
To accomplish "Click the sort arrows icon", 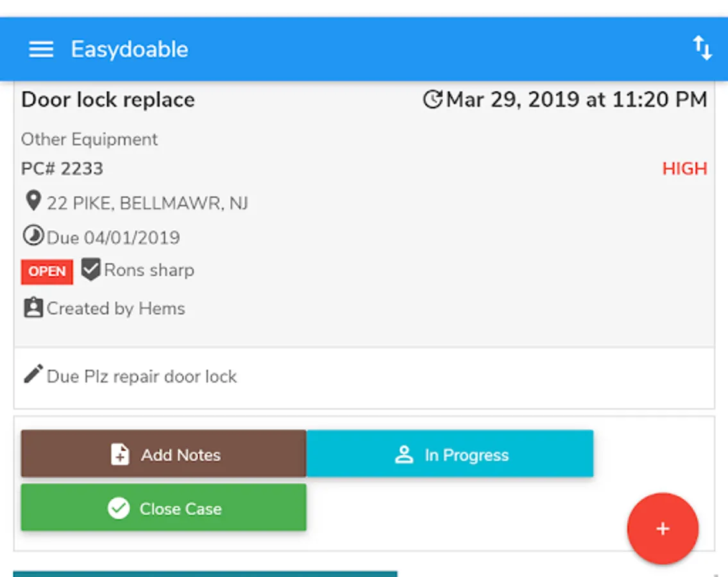I will point(702,48).
